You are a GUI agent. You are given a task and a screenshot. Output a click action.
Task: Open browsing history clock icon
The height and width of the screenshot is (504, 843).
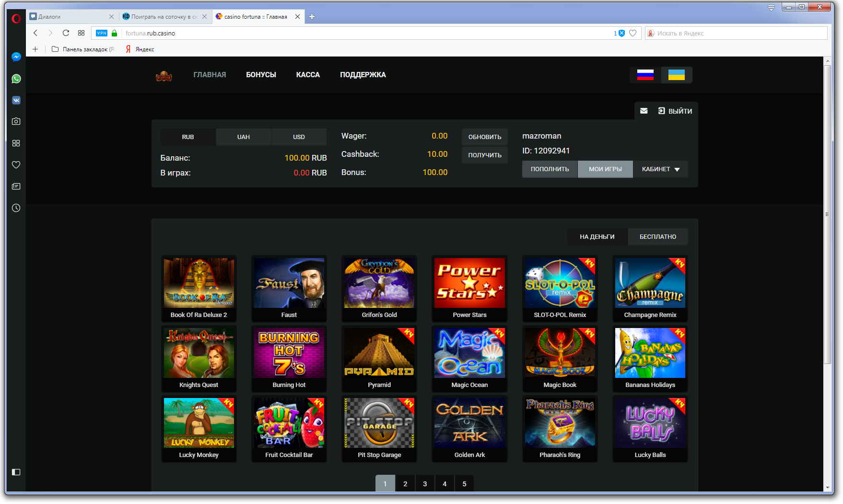click(x=16, y=208)
